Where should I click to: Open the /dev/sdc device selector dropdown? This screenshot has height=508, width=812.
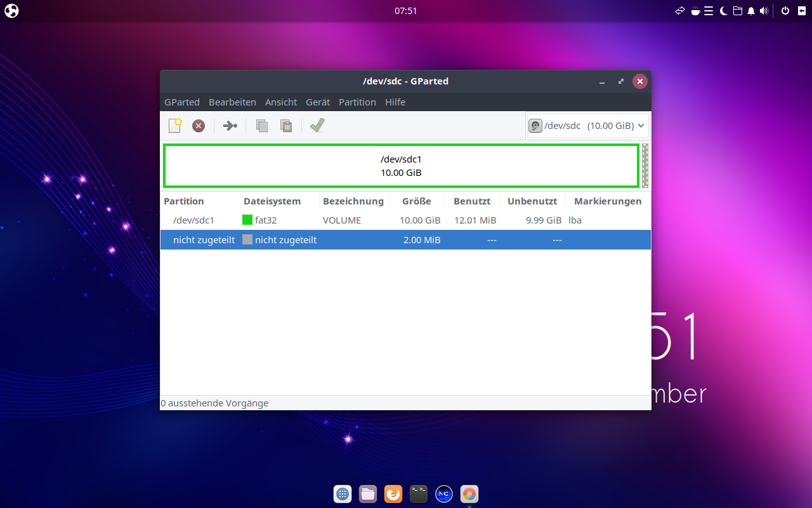(x=587, y=126)
